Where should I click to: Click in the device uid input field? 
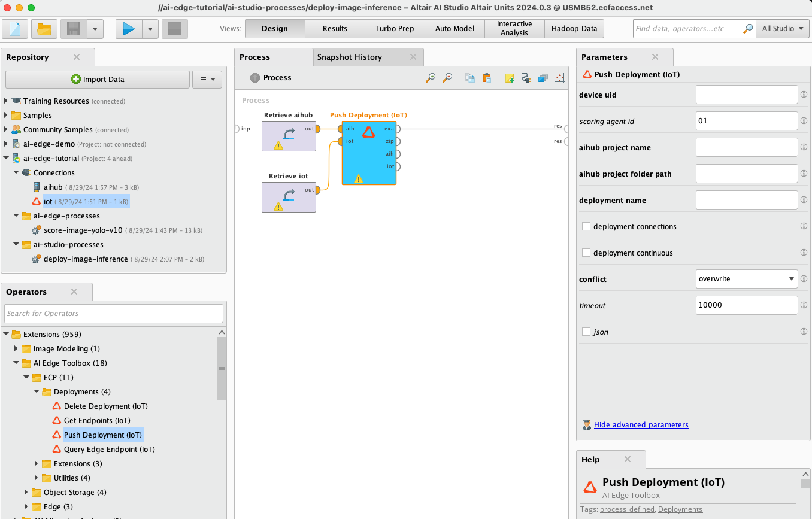[x=746, y=94]
